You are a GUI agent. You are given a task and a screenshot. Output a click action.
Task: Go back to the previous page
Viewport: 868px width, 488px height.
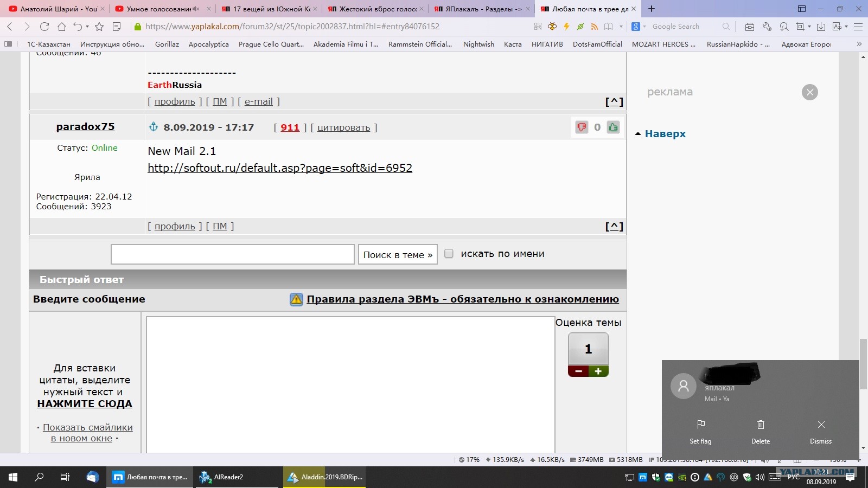click(x=10, y=26)
